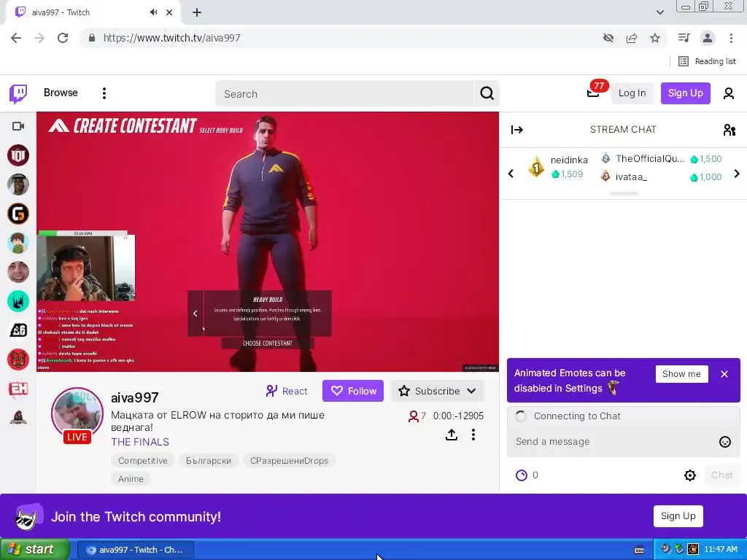Open the tab search chevron
747x560 pixels.
click(x=659, y=12)
